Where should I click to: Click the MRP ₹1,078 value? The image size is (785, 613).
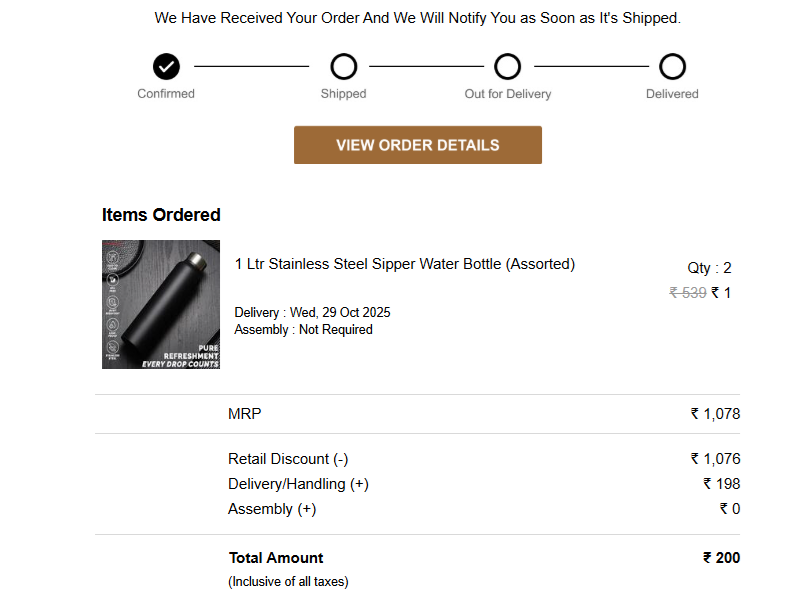[x=715, y=414]
